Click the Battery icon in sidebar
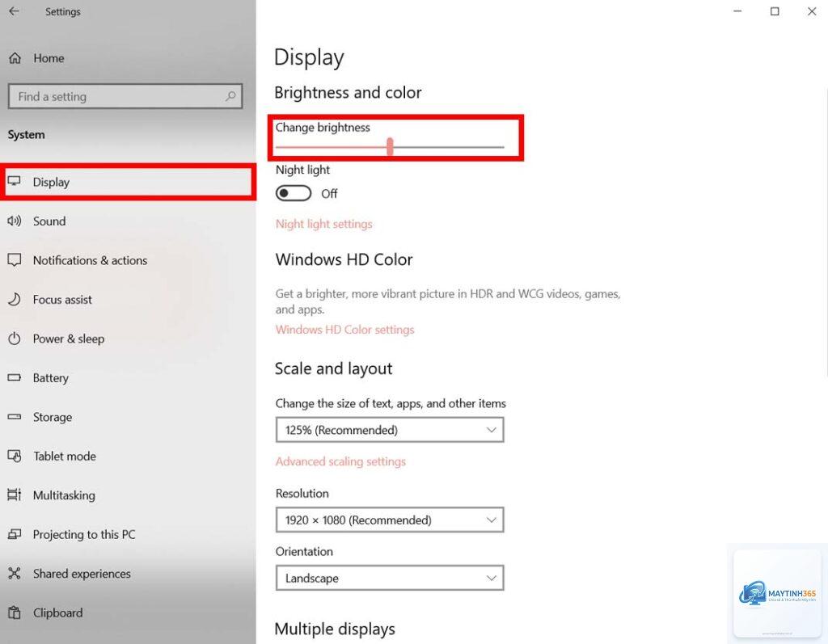Viewport: 828px width, 644px height. (x=15, y=377)
